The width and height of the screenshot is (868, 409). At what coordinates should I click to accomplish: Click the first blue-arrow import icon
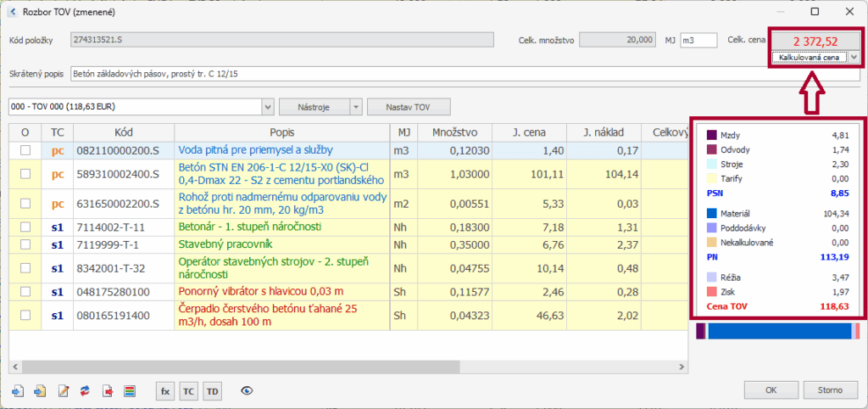[x=18, y=390]
